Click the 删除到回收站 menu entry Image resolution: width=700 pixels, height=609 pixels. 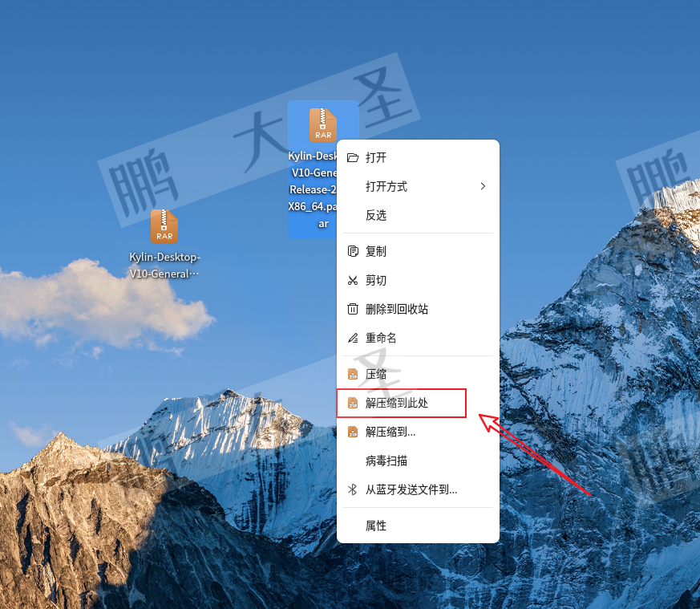(418, 309)
